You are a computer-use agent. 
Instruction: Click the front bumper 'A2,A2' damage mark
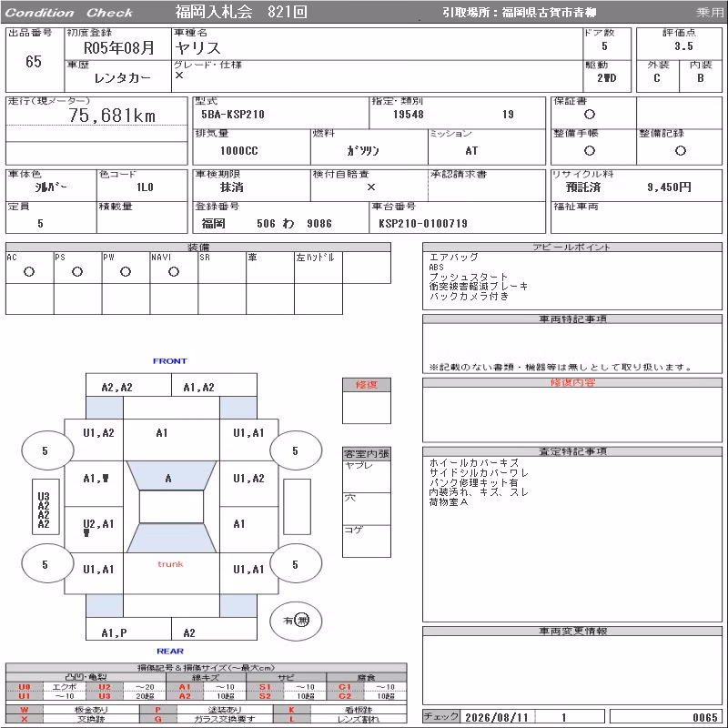tap(117, 388)
